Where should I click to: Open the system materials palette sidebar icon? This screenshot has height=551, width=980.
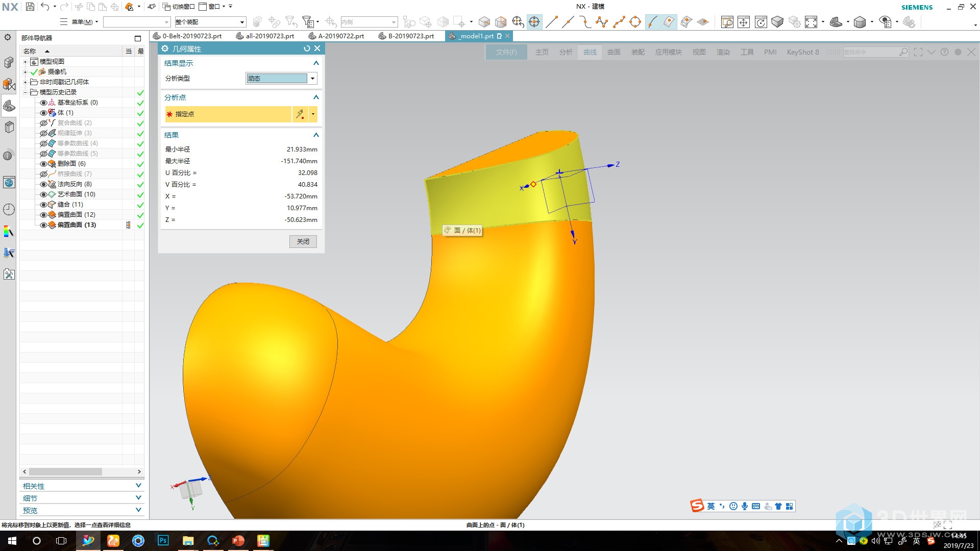(x=9, y=232)
